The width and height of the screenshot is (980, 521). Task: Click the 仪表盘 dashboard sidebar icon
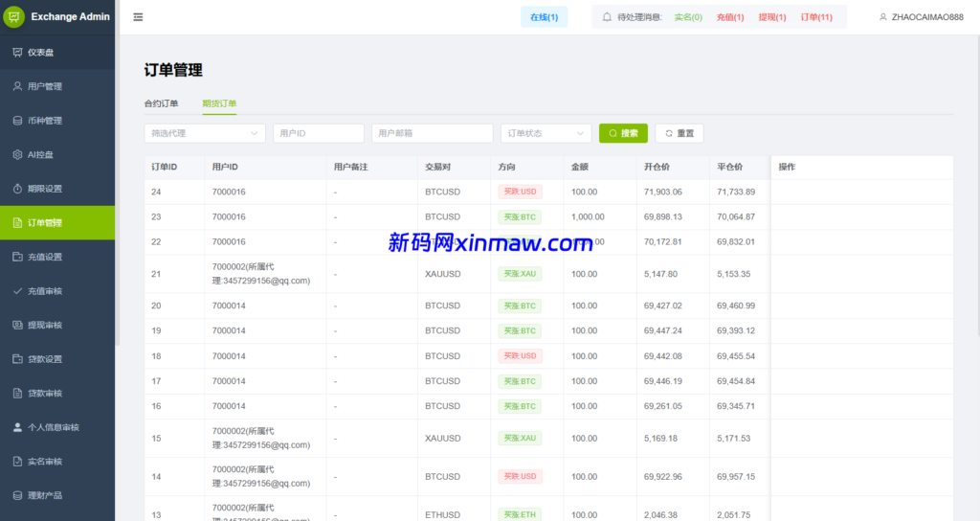click(17, 53)
